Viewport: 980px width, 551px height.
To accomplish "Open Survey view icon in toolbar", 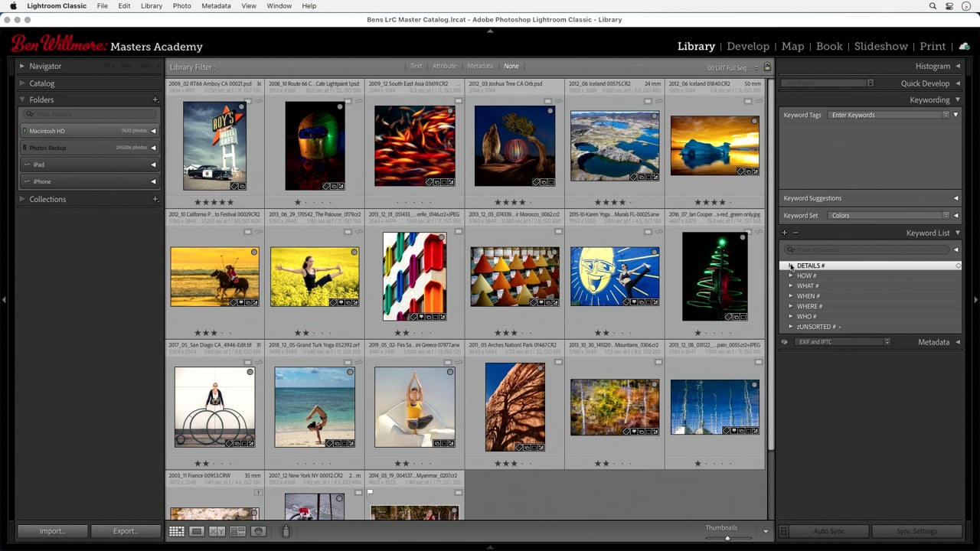I will 238,531.
